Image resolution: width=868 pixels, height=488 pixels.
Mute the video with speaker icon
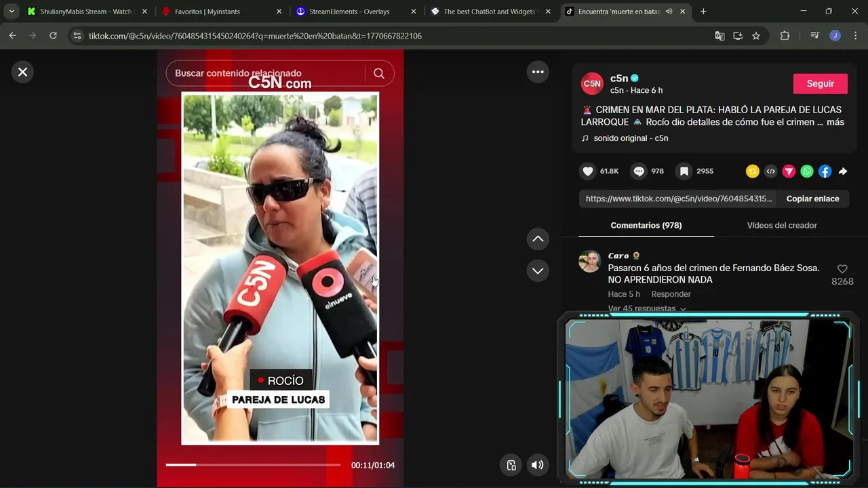click(537, 465)
